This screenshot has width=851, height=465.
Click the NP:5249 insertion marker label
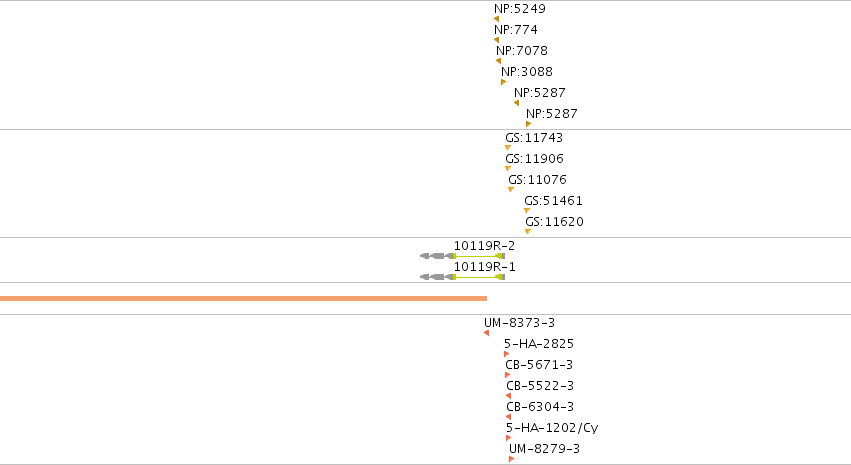click(519, 9)
